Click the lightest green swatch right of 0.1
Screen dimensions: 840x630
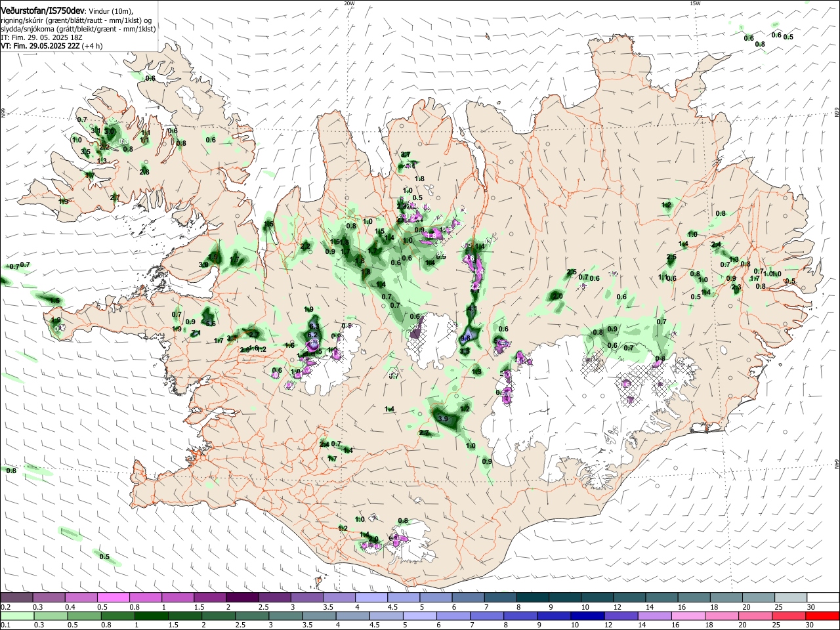[16, 616]
